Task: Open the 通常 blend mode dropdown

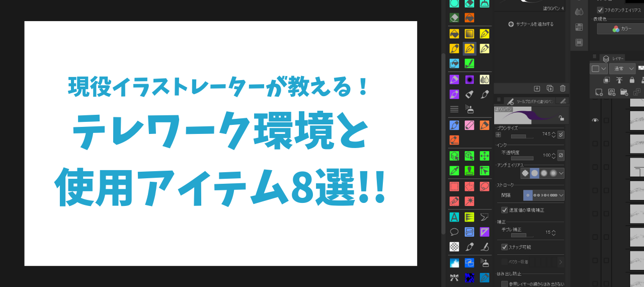Action: click(622, 68)
